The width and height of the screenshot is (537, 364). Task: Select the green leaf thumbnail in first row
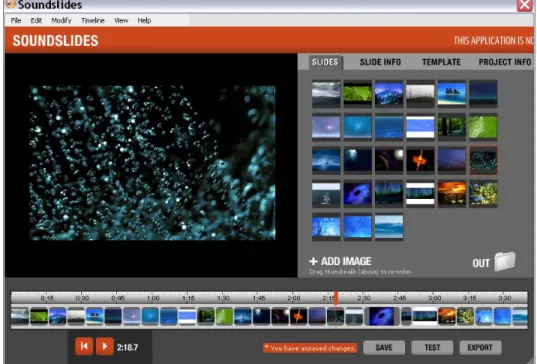tap(358, 94)
